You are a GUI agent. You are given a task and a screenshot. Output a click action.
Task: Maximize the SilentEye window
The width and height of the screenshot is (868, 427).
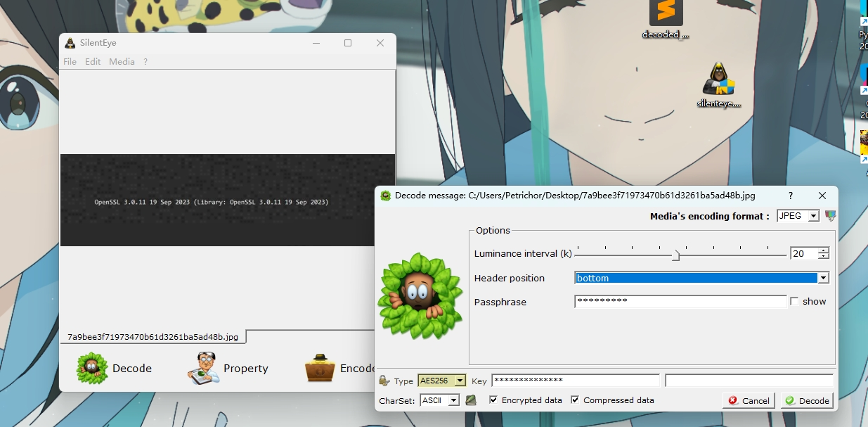click(x=348, y=43)
